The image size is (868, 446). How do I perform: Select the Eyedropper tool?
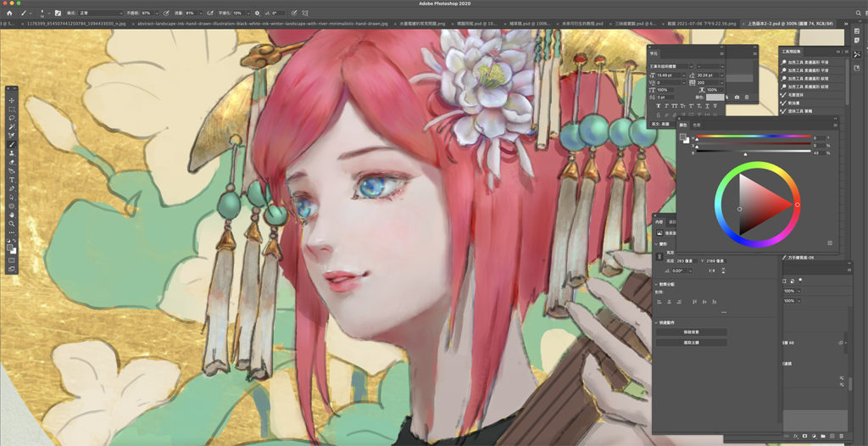11,135
